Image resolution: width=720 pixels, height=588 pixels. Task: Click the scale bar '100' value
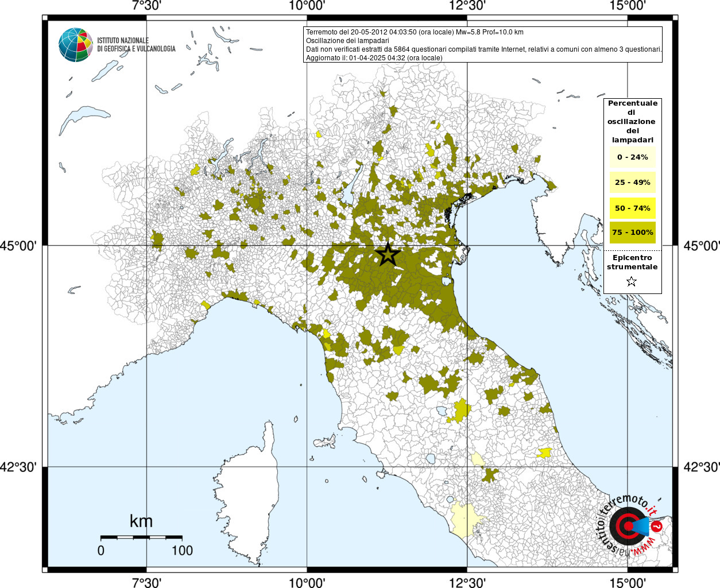click(183, 550)
